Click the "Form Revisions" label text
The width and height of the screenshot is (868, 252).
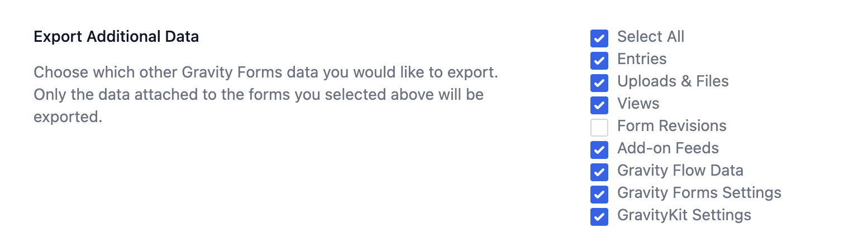pyautogui.click(x=671, y=126)
